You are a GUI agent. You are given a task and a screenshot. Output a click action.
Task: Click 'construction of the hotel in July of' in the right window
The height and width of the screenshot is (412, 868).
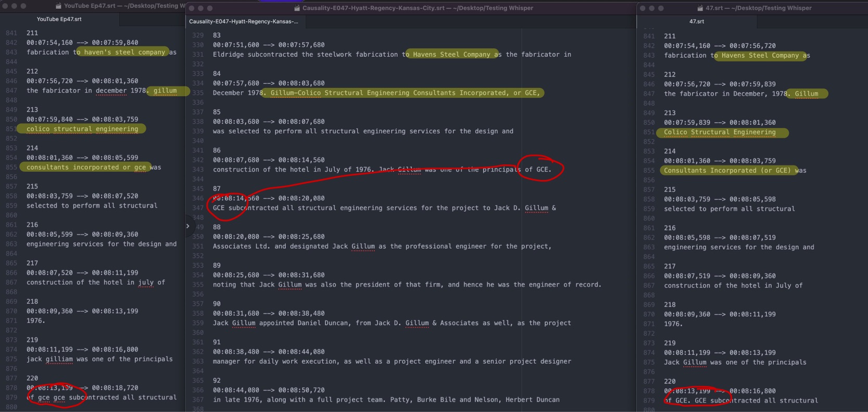pyautogui.click(x=733, y=286)
